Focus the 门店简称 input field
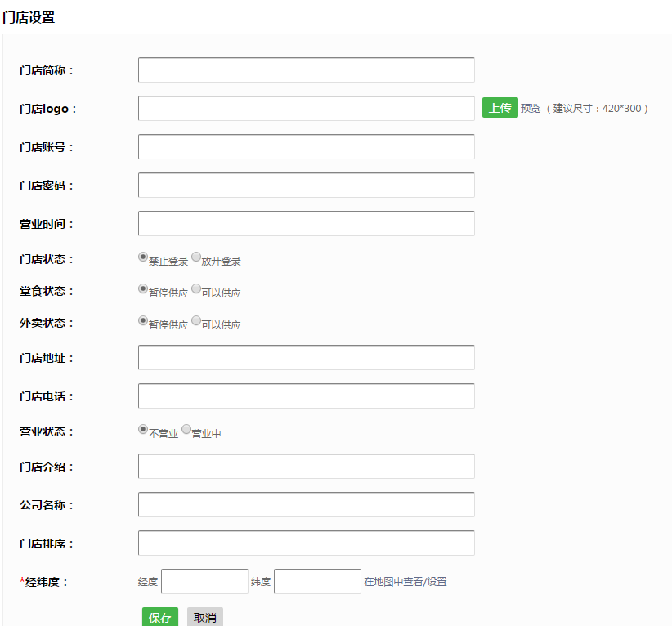Viewport: 672px width, 626px height. coord(306,70)
